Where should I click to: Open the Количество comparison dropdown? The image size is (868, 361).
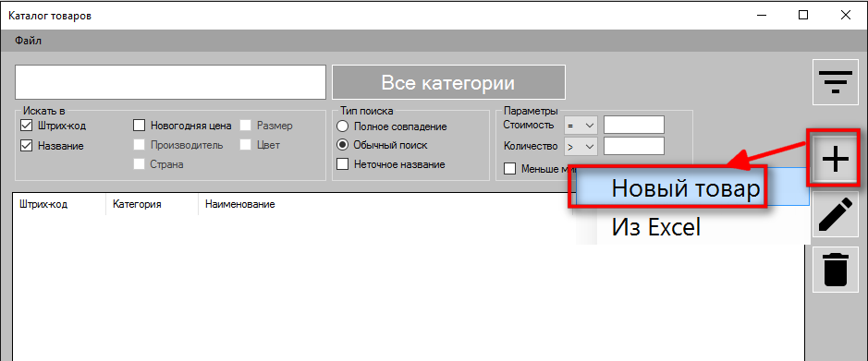coord(580,147)
